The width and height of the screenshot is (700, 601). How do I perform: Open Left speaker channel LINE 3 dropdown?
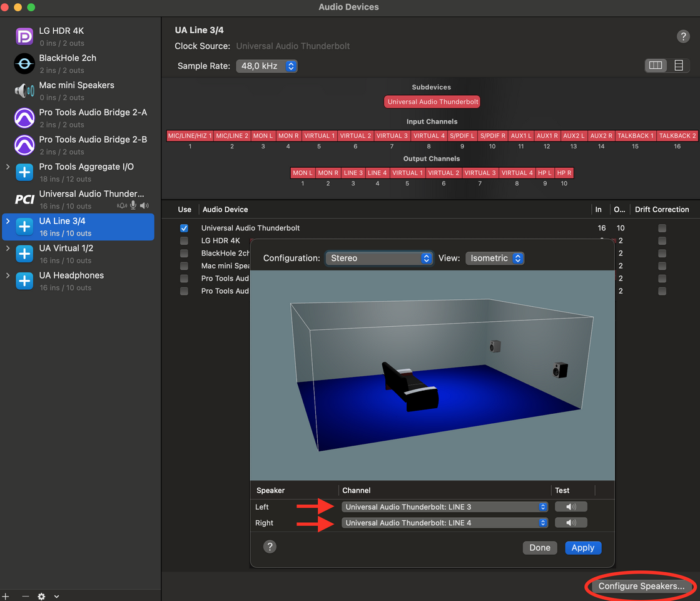pyautogui.click(x=445, y=506)
